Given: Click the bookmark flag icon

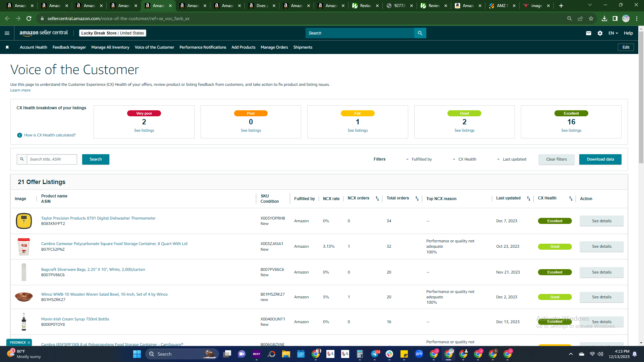Looking at the screenshot, I should tap(7, 47).
